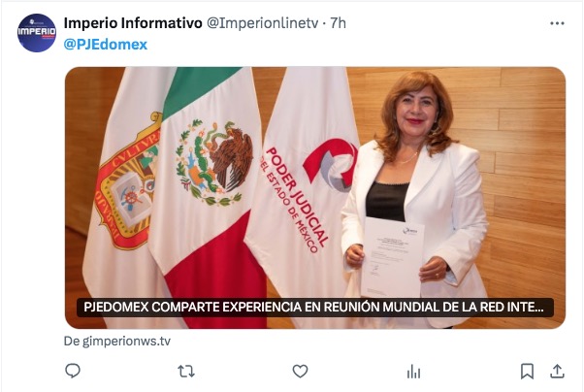This screenshot has width=584, height=392.
Task: Visit the De gimperionws.tv source link
Action: coord(117,341)
